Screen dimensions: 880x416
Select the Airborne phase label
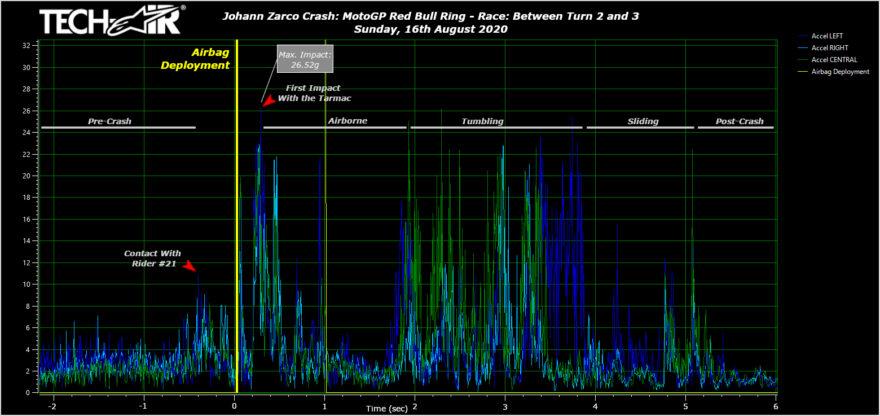[347, 121]
